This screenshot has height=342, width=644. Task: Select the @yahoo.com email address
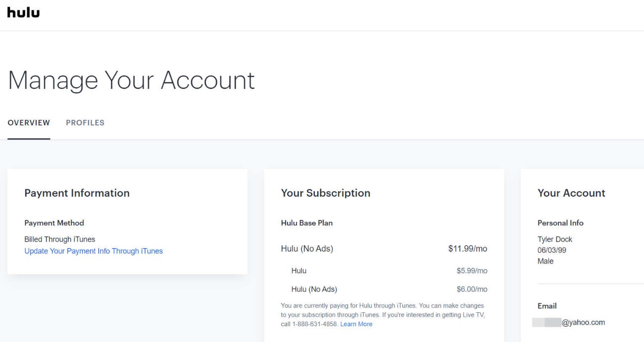point(568,323)
